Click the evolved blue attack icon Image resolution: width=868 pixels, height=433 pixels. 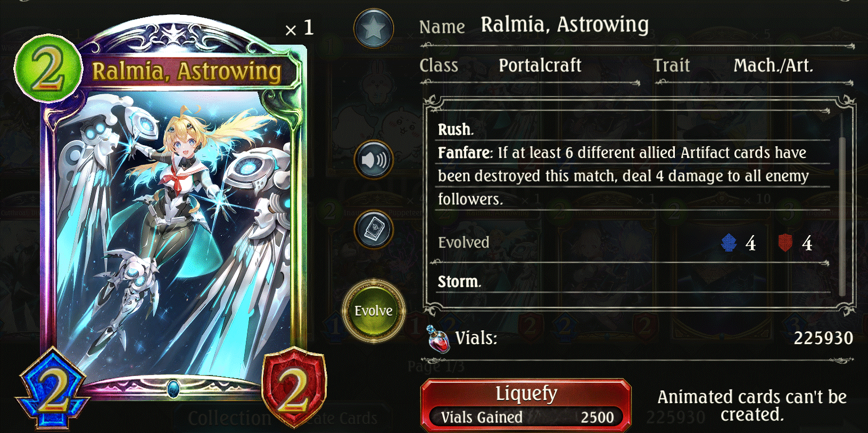pos(729,243)
